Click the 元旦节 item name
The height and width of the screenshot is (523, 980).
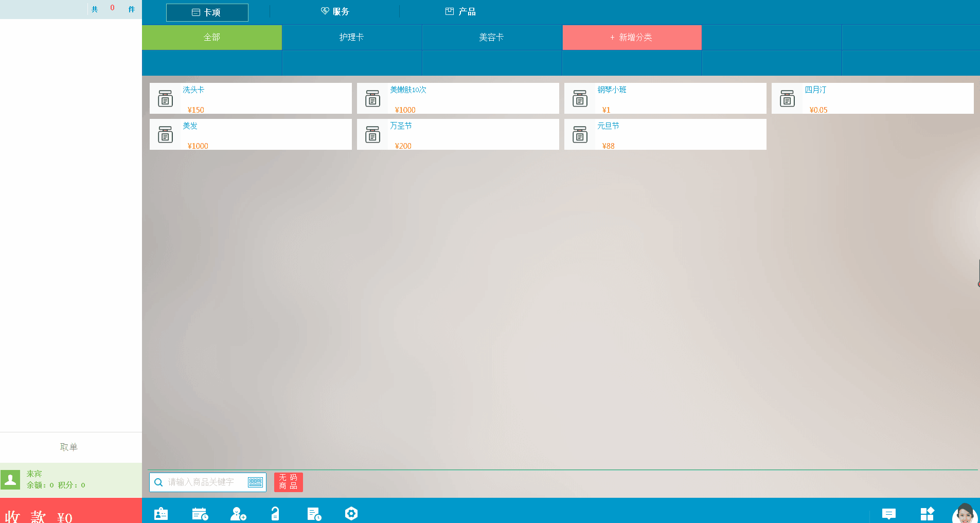click(608, 126)
